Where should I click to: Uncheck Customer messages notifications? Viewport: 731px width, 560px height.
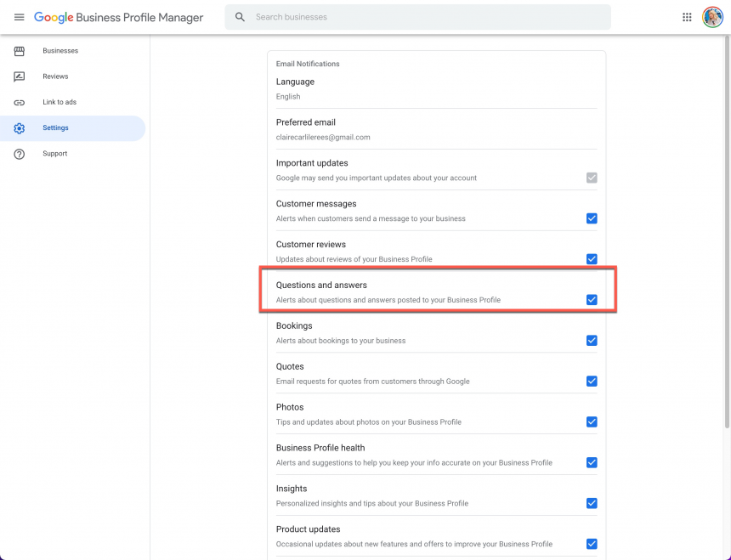click(592, 218)
